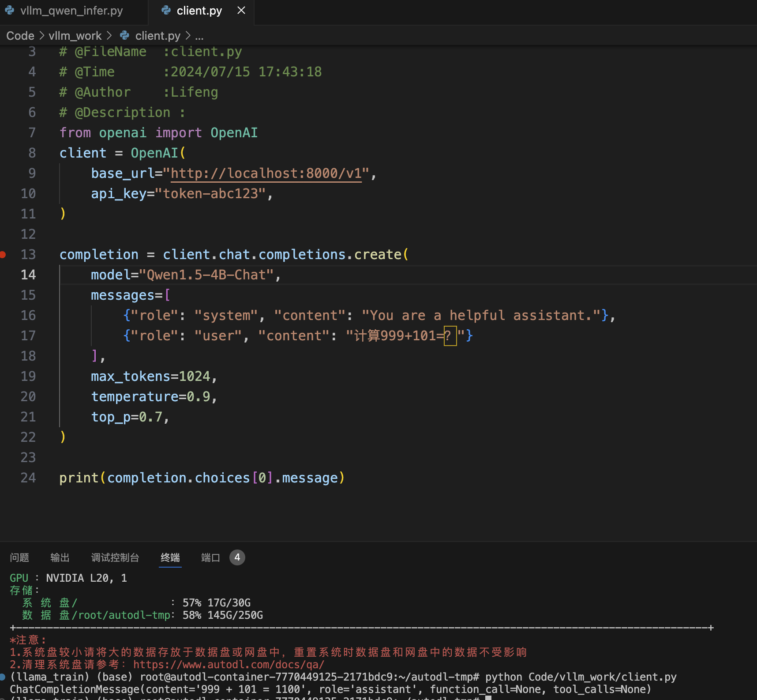This screenshot has width=757, height=700.
Task: Click the red "*注意:" terminal line
Action: (x=28, y=640)
